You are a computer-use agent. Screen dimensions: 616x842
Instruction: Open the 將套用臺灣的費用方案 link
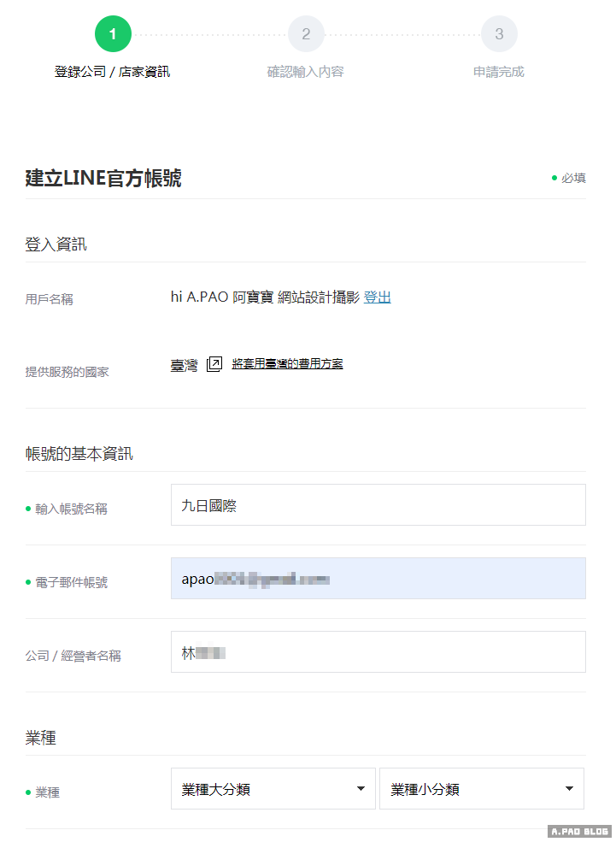287,363
